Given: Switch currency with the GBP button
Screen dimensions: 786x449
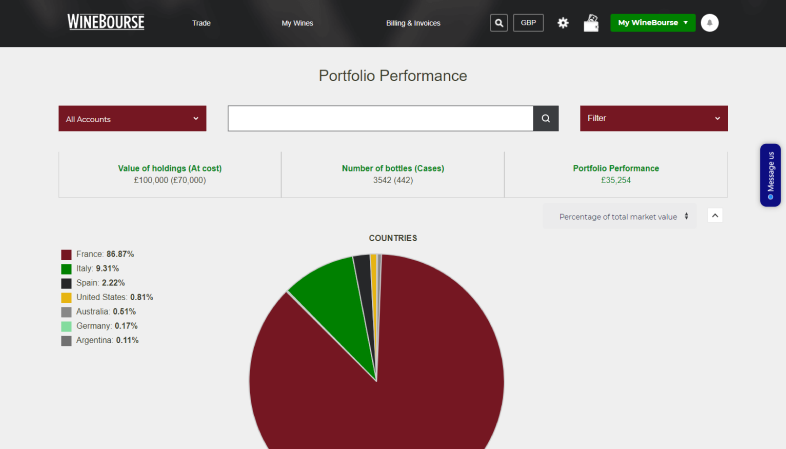Looking at the screenshot, I should 528,23.
